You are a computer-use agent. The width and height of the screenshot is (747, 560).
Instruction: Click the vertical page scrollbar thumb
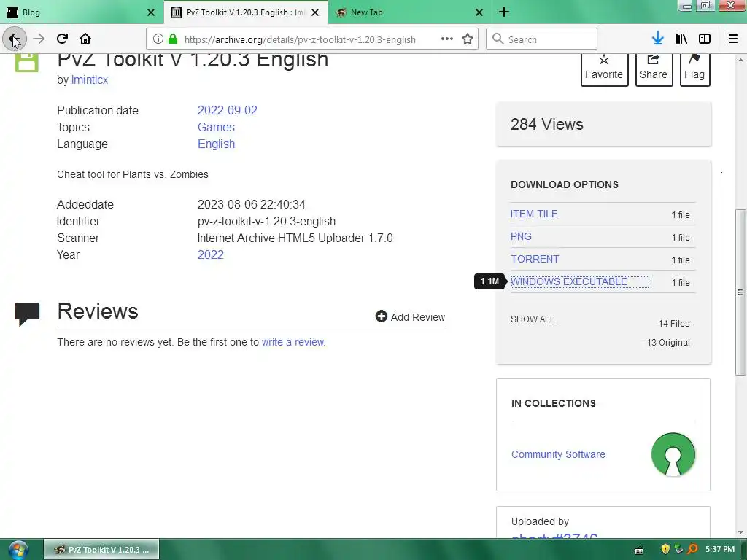tap(740, 292)
